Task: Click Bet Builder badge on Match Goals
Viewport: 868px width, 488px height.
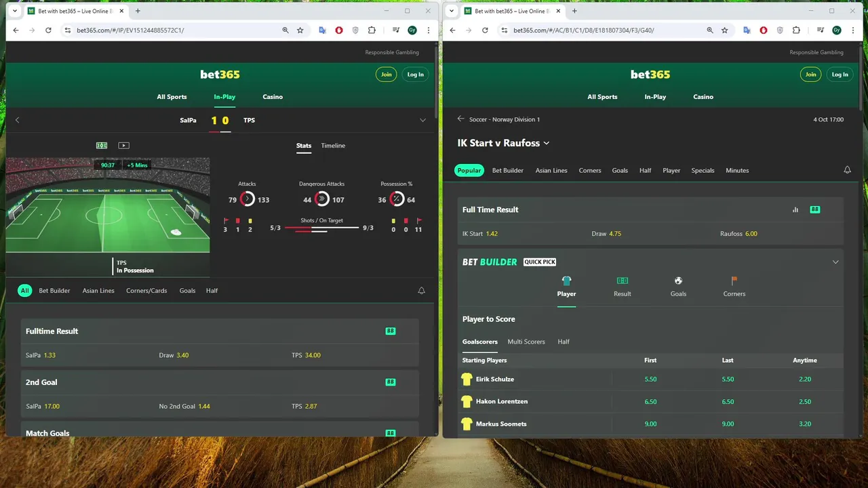Action: point(391,433)
